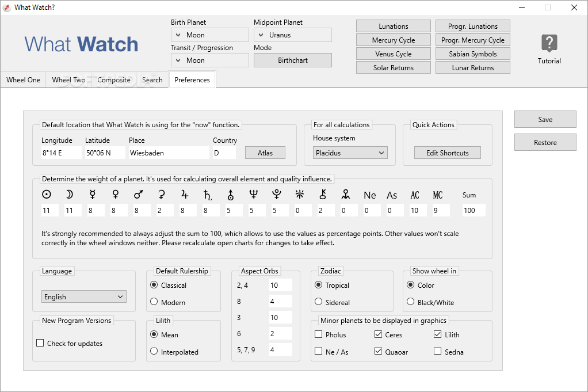Click the AC ascendant symbol
The width and height of the screenshot is (588, 392).
(x=415, y=195)
